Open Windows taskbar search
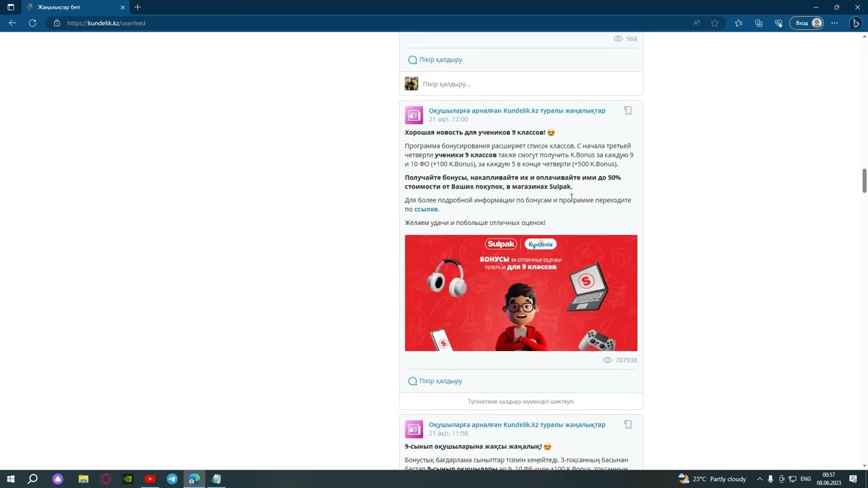The width and height of the screenshot is (868, 488). (x=33, y=479)
